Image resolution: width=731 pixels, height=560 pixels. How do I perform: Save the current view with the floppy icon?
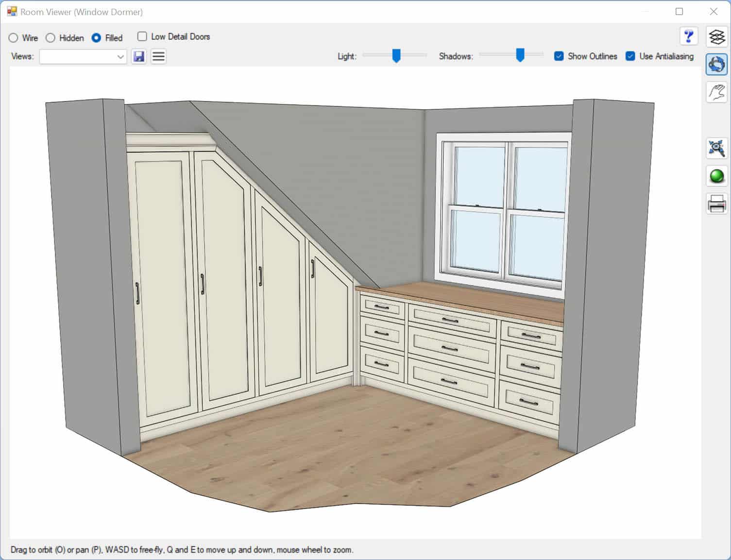click(x=139, y=56)
